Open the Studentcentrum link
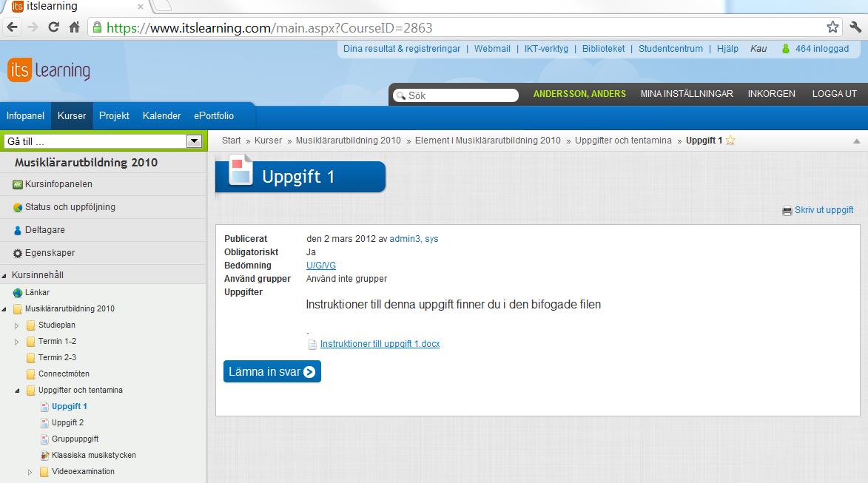This screenshot has height=483, width=868. (671, 49)
